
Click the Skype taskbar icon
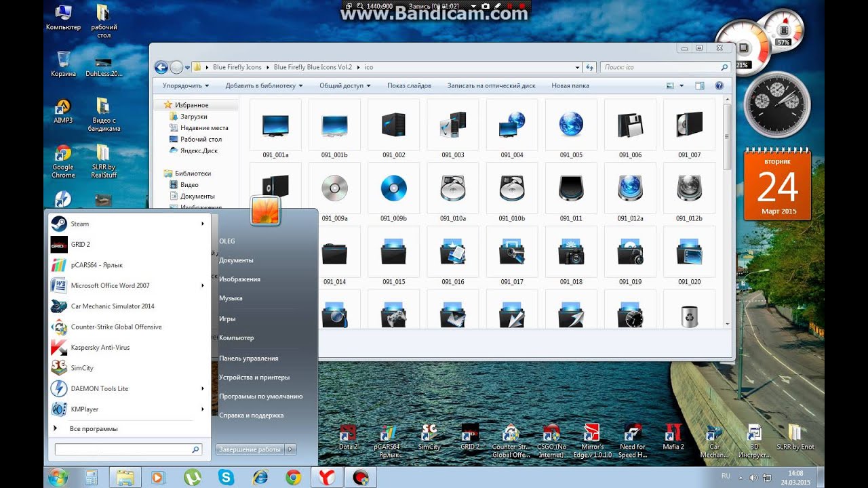click(226, 477)
